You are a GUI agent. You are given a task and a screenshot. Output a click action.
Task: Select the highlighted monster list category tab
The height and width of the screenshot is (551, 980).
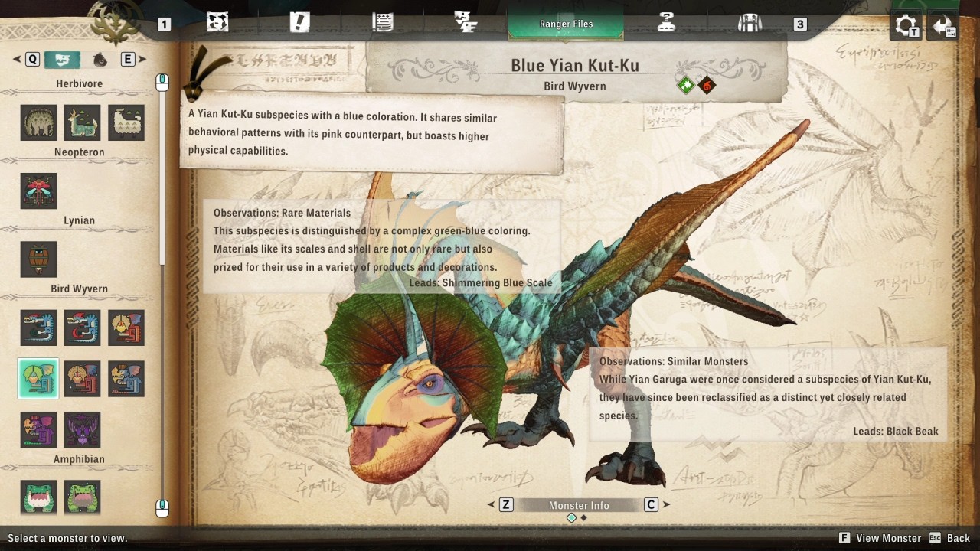[62, 59]
